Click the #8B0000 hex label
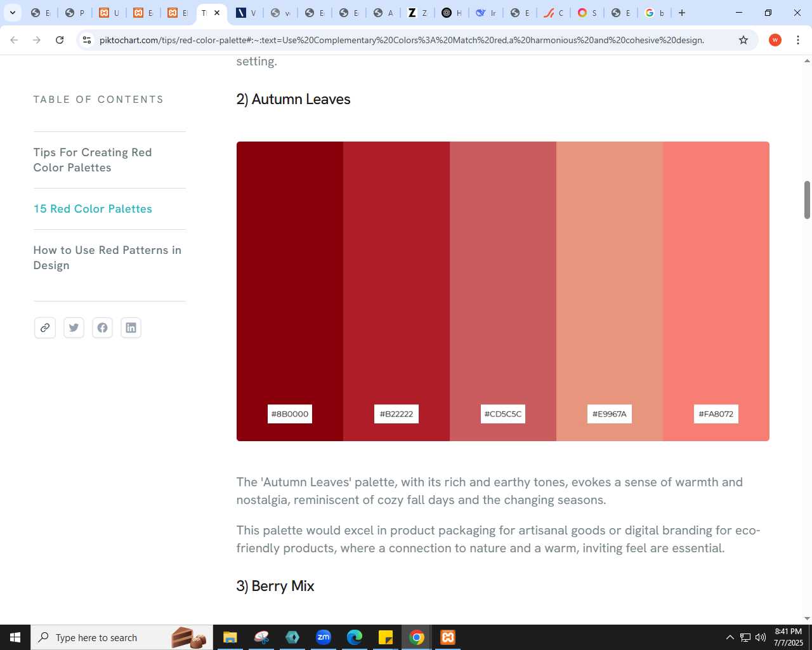The image size is (812, 650). (290, 414)
